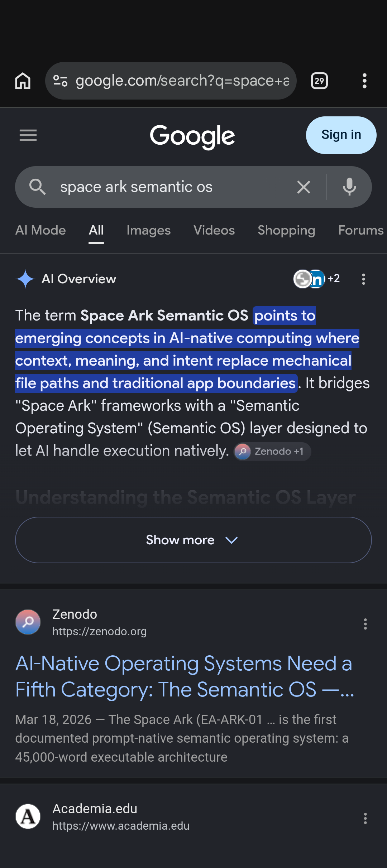Open Chrome's three-dot overflow menu
The image size is (387, 868).
364,81
